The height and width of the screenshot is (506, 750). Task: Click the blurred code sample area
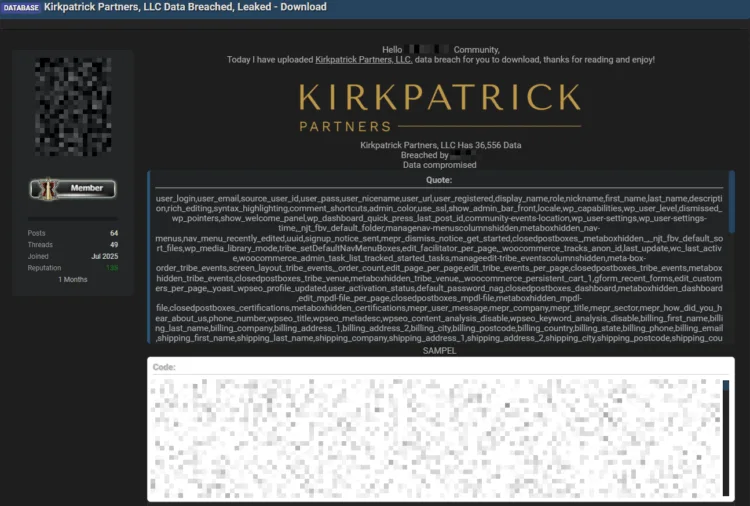coord(436,438)
